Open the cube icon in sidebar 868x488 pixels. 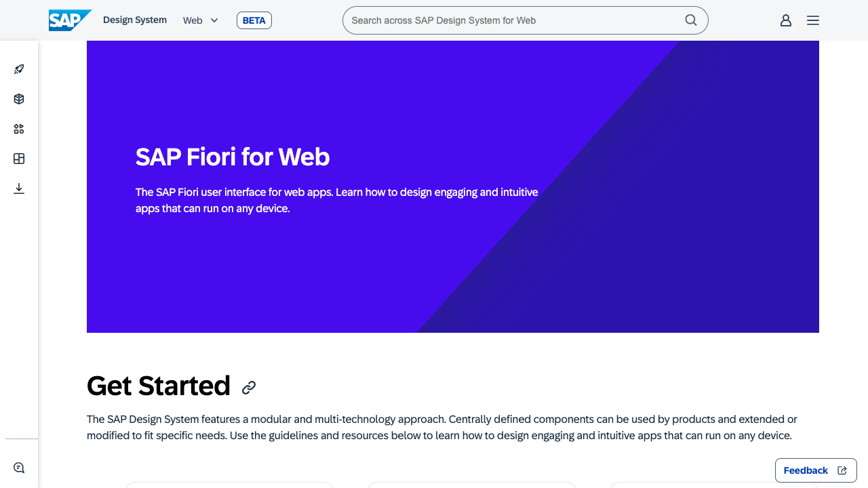pos(19,99)
